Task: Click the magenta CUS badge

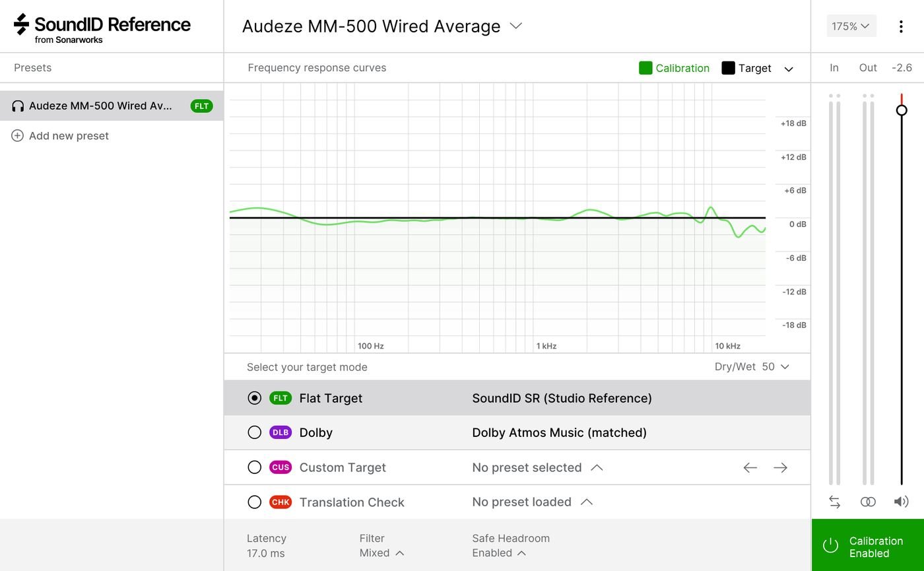Action: point(280,467)
